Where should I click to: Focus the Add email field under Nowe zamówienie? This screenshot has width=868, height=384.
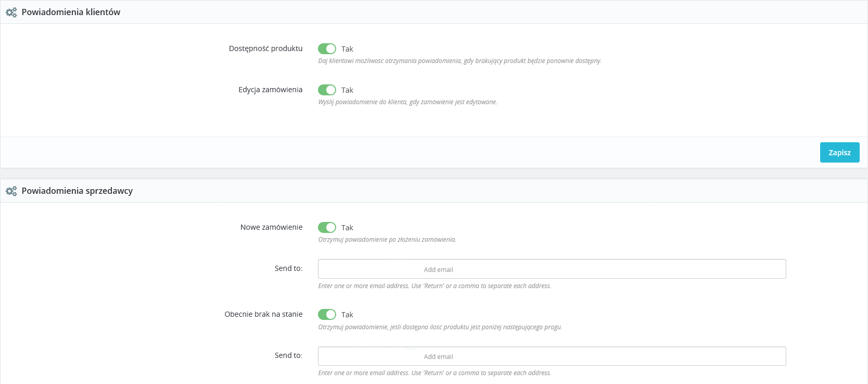(x=598, y=269)
